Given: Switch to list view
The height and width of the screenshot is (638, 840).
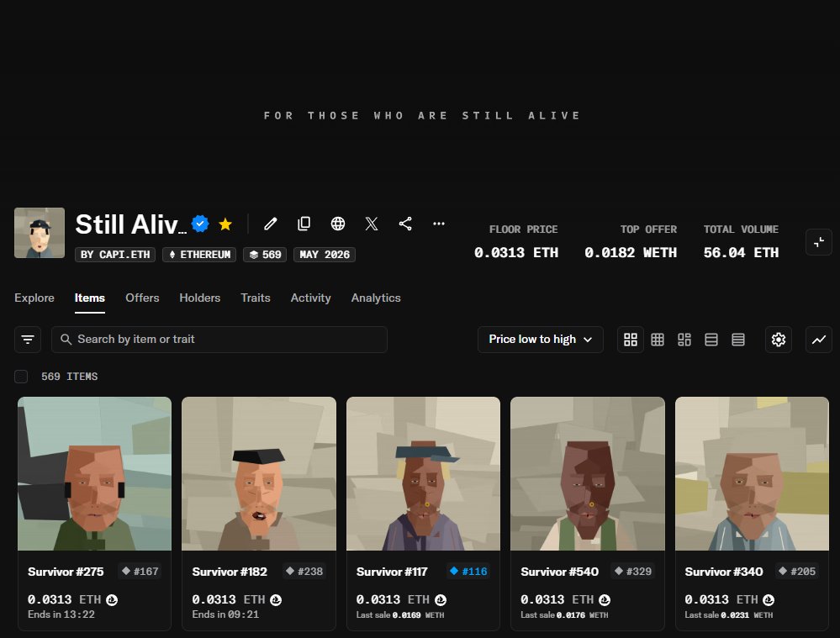Looking at the screenshot, I should pyautogui.click(x=711, y=340).
